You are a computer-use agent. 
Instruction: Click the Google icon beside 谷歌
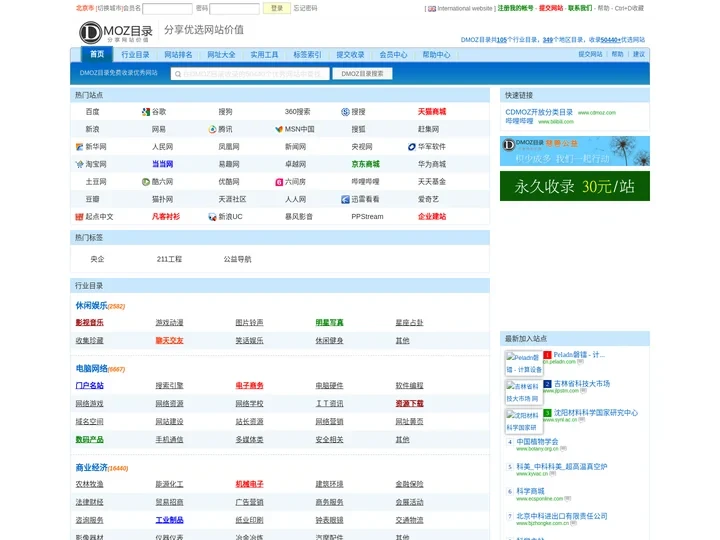146,112
